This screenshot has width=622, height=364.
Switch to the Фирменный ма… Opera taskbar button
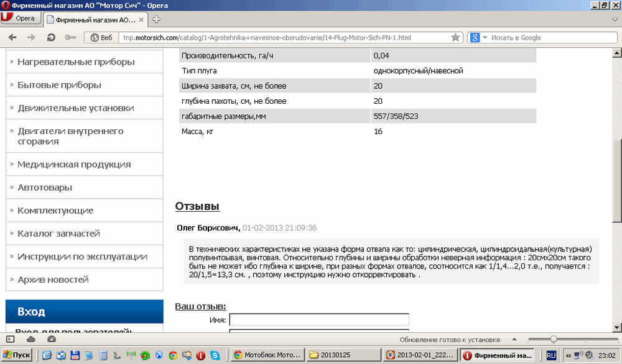point(498,355)
